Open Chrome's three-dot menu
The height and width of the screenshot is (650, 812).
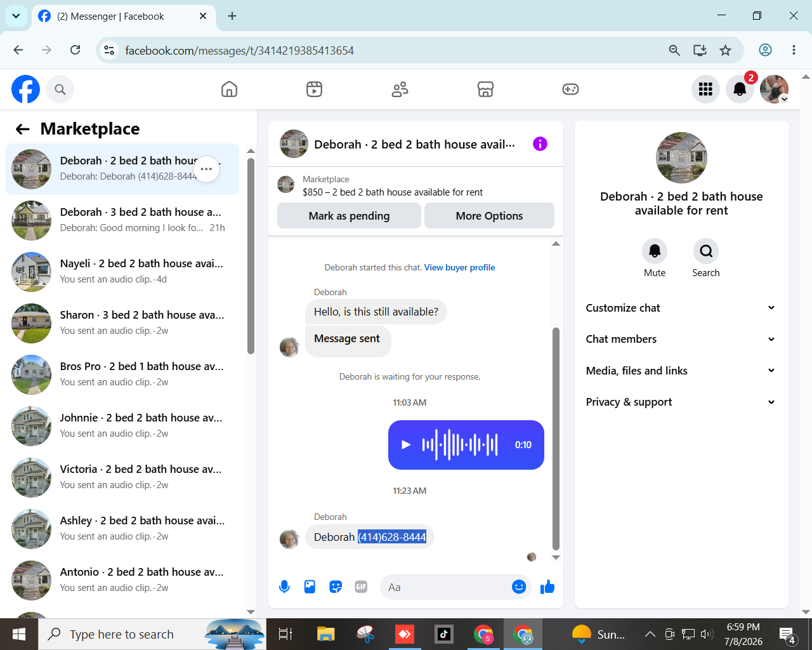point(794,50)
